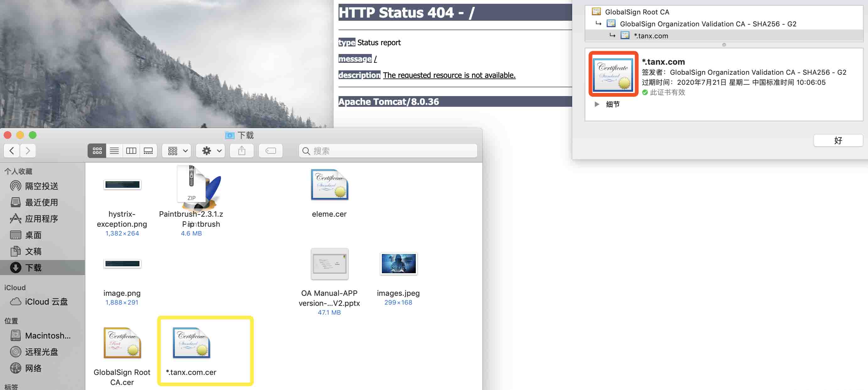Select the OA Manual-APP pptx file
The width and height of the screenshot is (868, 390).
(x=329, y=264)
